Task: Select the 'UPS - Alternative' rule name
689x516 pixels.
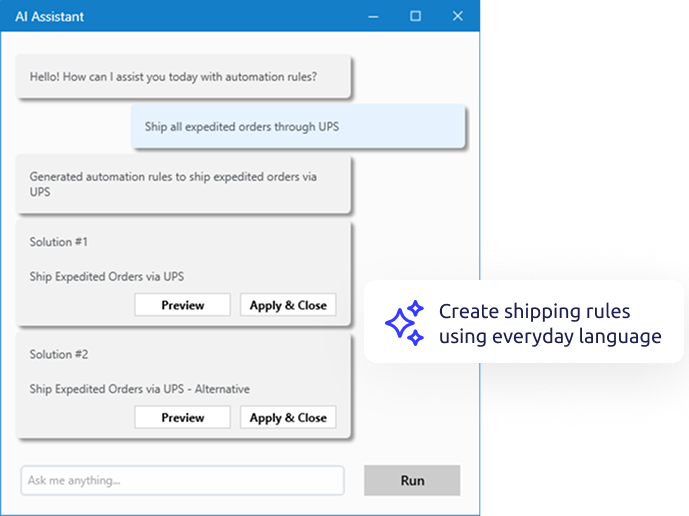Action: coord(140,389)
